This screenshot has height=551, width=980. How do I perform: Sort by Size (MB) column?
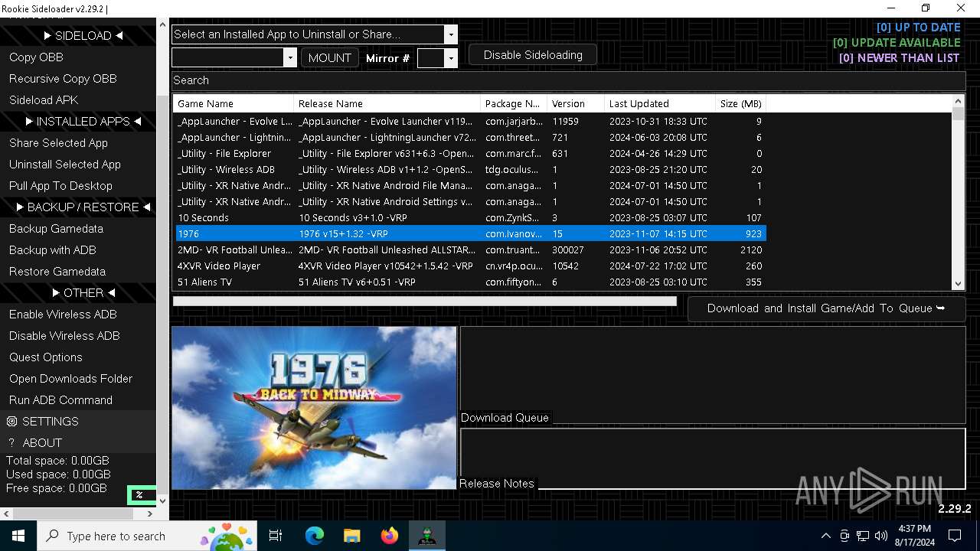click(x=741, y=103)
